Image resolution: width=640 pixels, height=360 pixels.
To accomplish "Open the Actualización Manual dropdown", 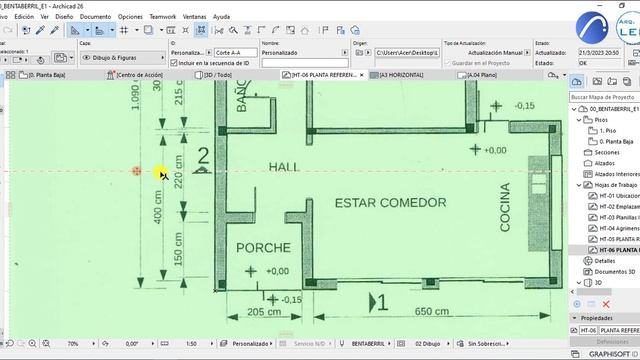I will (527, 53).
